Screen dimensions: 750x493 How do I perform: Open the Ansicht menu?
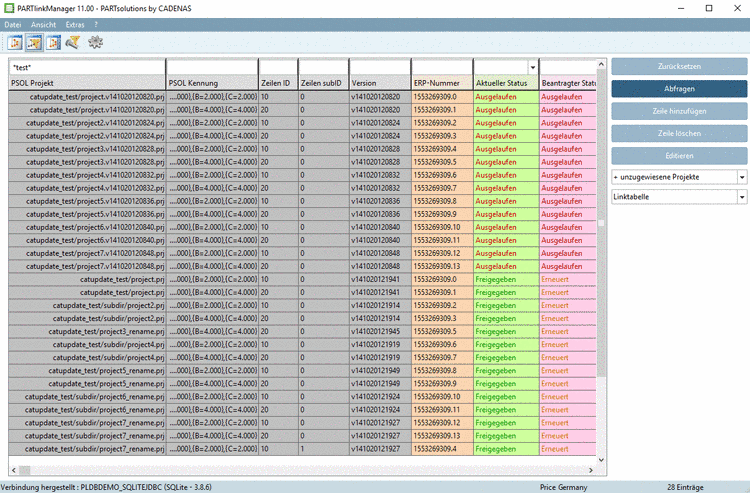[44, 23]
